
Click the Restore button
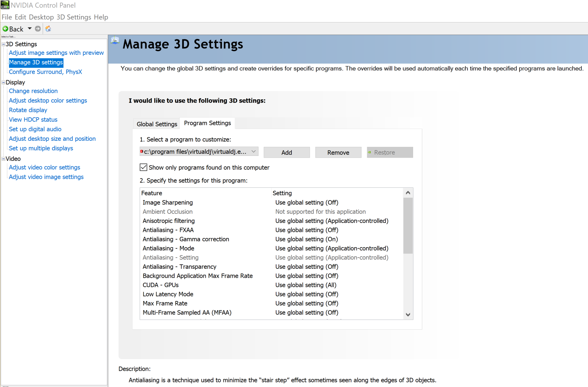(x=390, y=152)
